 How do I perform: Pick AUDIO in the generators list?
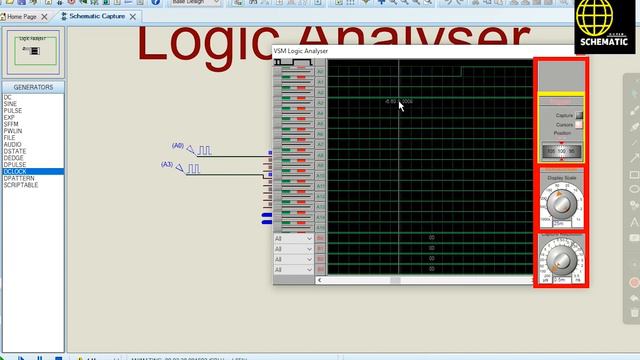pyautogui.click(x=13, y=144)
